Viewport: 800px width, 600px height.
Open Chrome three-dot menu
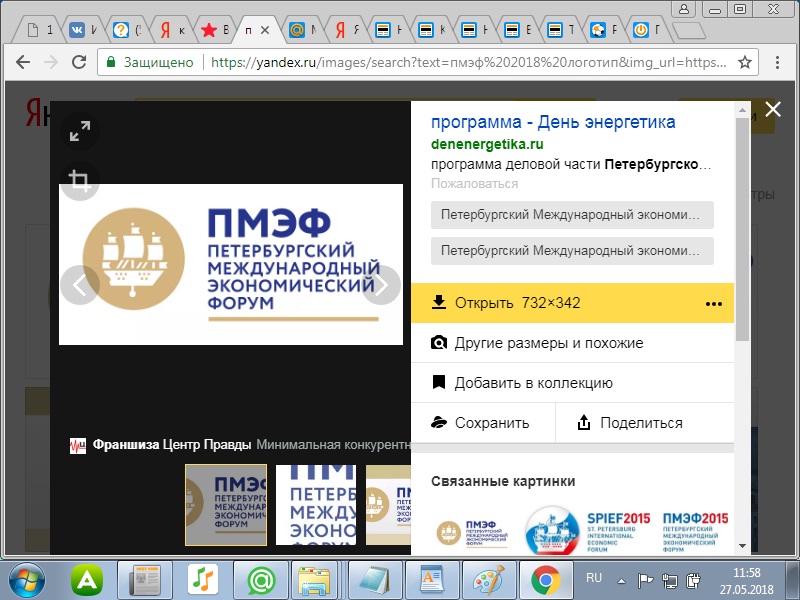click(777, 62)
